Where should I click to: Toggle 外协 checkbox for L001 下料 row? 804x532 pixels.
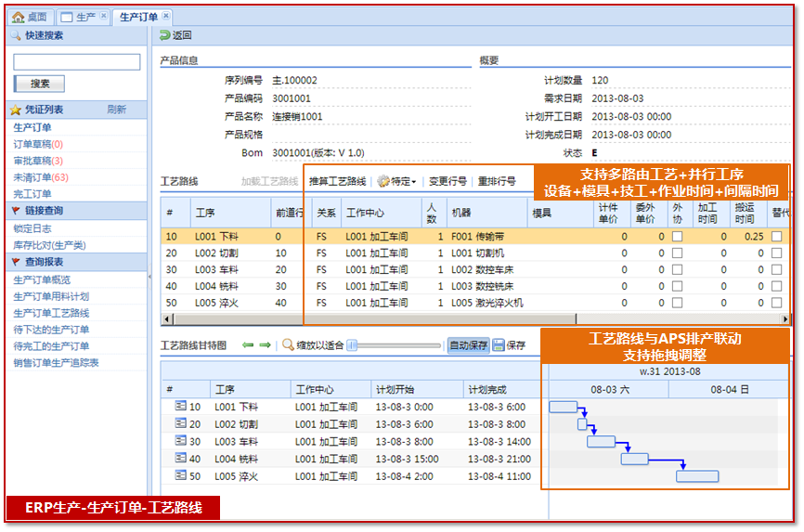coord(678,236)
